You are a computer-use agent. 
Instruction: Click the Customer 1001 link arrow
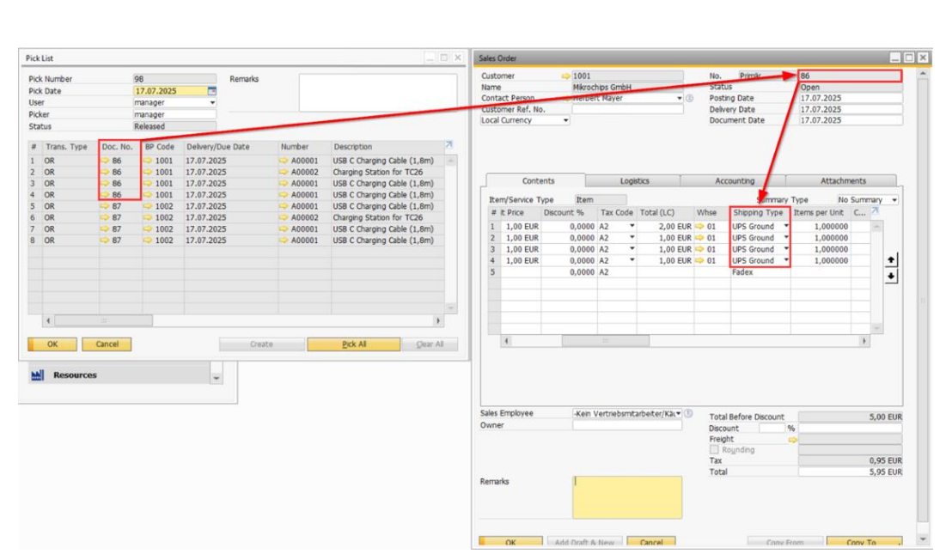565,76
